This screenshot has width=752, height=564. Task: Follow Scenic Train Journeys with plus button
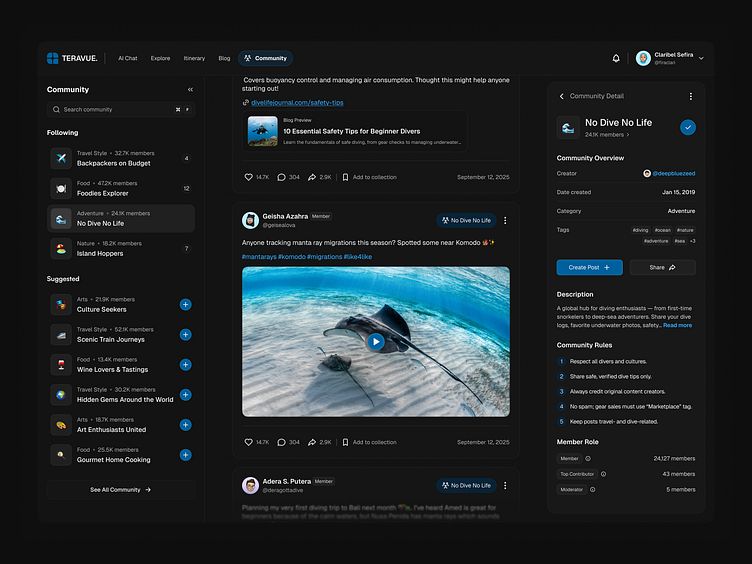point(186,335)
